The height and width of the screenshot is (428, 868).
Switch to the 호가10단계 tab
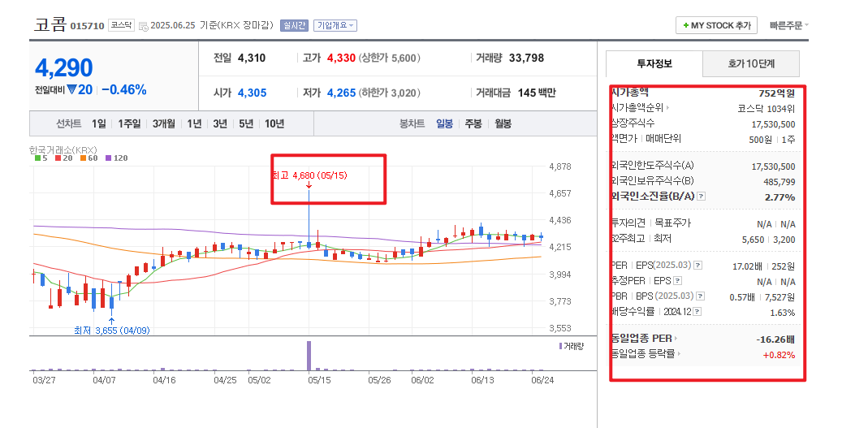coord(751,63)
